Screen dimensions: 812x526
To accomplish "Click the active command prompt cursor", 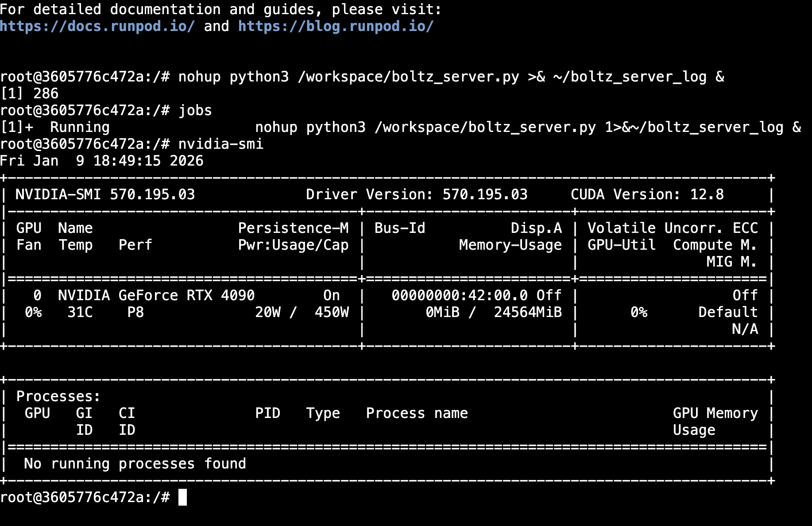I will (x=182, y=497).
